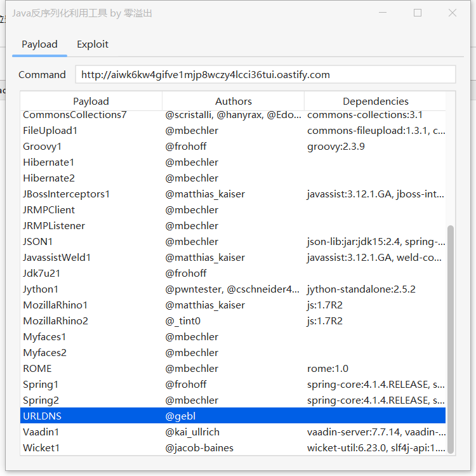Choose the JRMPClient payload
This screenshot has height=476, width=476.
49,210
